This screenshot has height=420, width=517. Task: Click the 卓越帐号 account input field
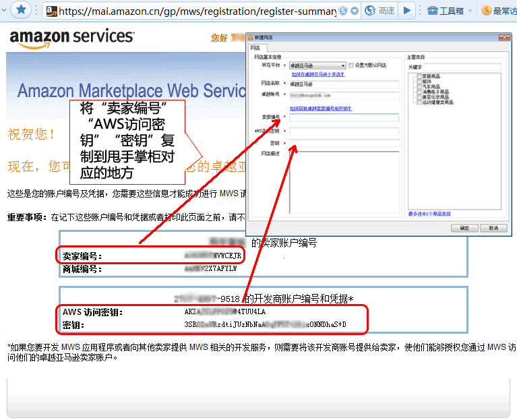[x=344, y=96]
